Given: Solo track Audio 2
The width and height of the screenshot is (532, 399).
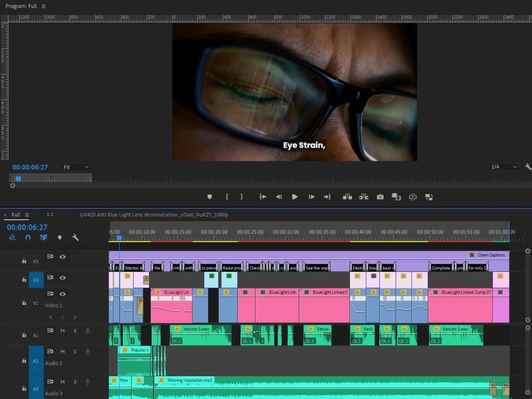Looking at the screenshot, I should pyautogui.click(x=75, y=352).
